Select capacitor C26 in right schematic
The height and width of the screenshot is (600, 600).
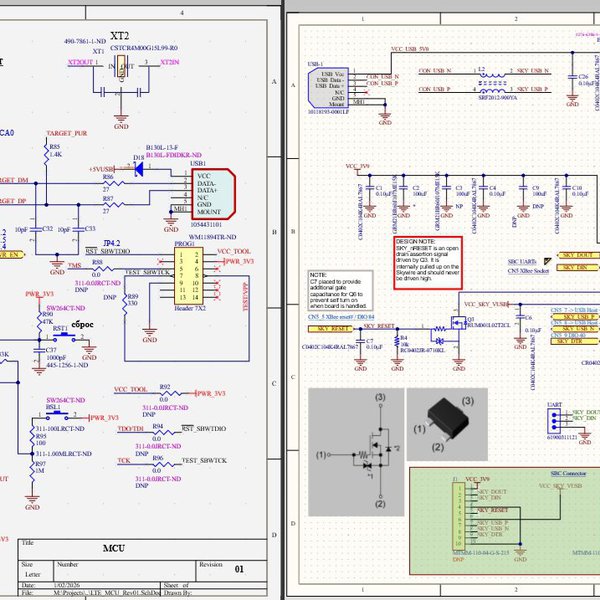[x=572, y=77]
